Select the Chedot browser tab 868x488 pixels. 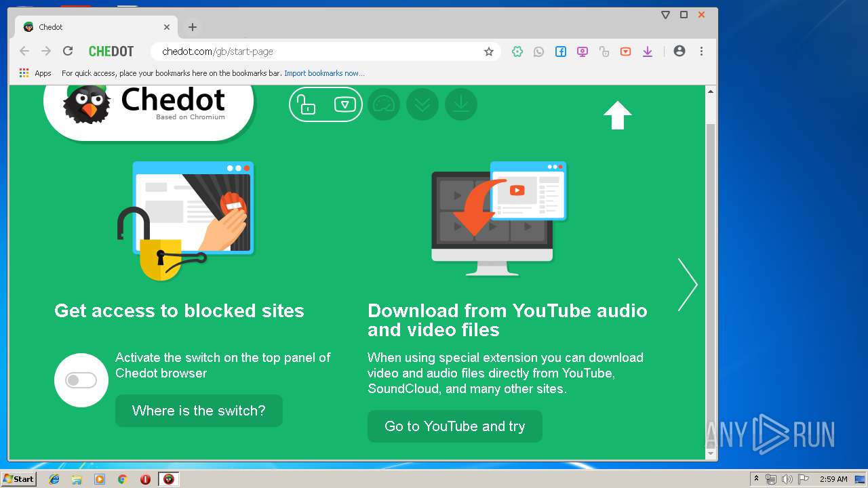point(95,27)
